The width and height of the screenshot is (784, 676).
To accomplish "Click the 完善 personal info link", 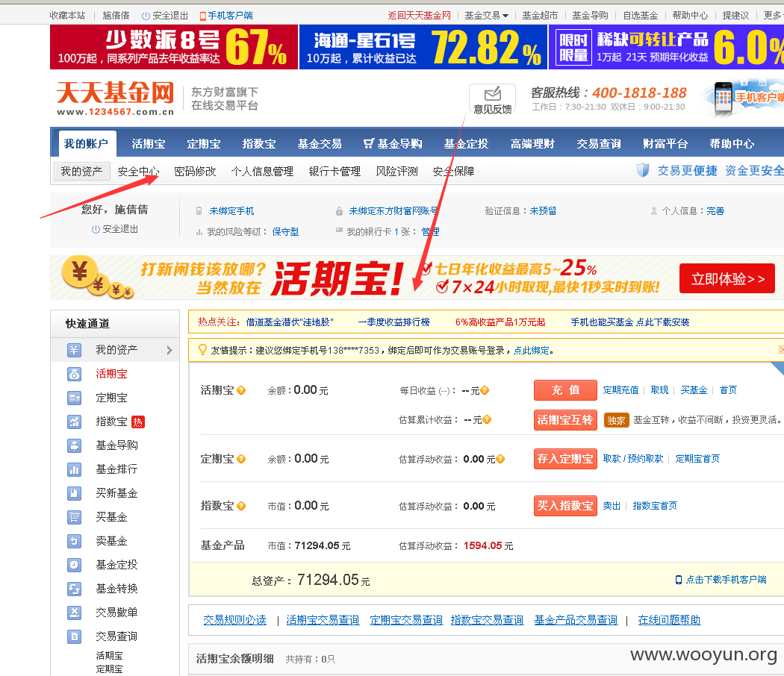I will tap(715, 211).
